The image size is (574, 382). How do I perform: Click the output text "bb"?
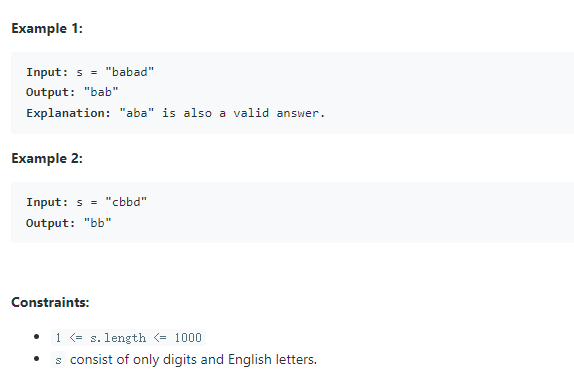97,223
